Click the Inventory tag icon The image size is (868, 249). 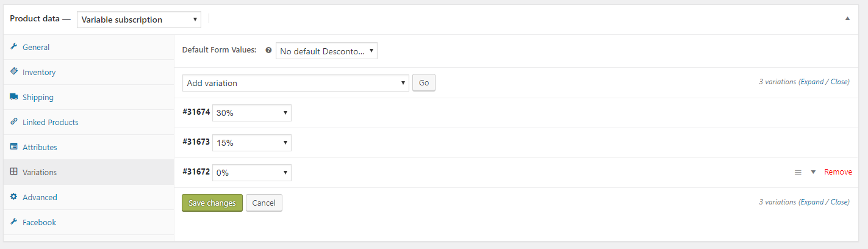[13, 71]
